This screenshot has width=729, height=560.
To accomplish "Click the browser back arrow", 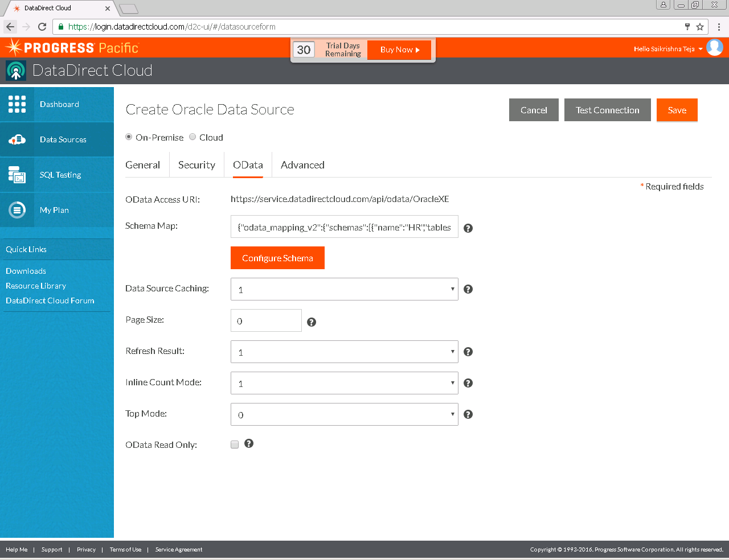I will pos(10,27).
